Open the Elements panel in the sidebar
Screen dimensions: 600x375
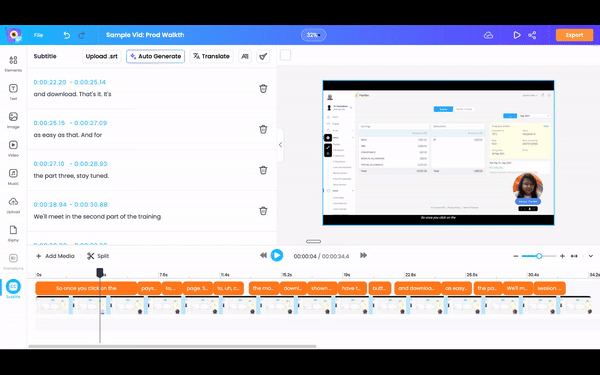click(13, 63)
